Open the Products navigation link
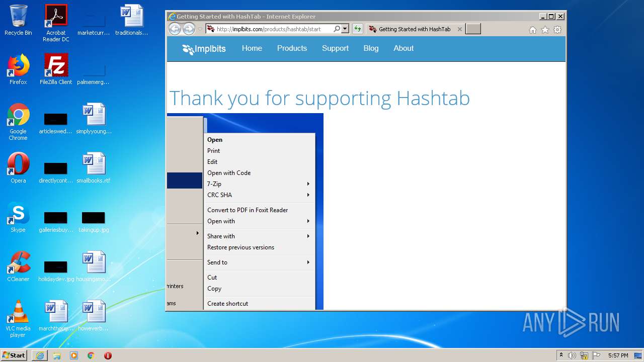Image resolution: width=644 pixels, height=362 pixels. click(x=292, y=48)
